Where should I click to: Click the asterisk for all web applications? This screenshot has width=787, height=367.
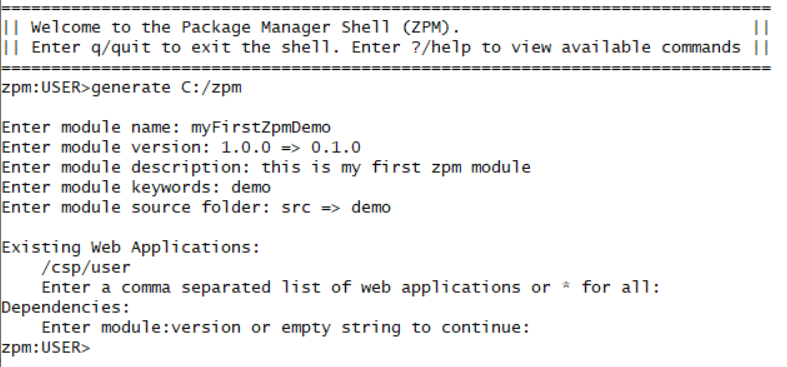[x=566, y=286]
